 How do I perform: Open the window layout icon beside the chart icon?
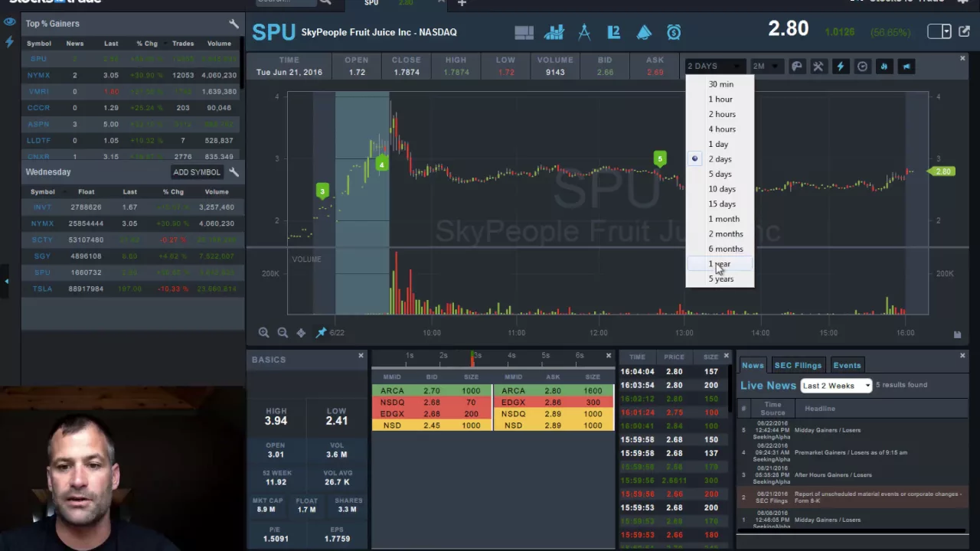coord(524,32)
